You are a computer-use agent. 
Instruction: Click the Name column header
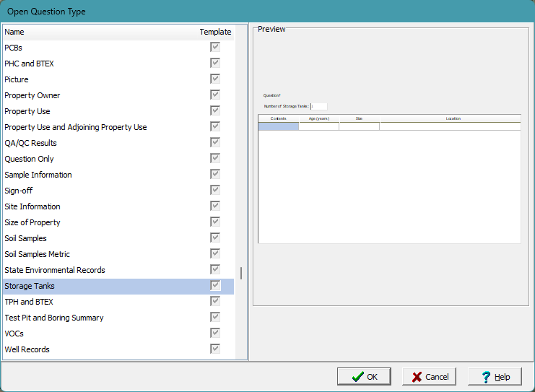point(14,32)
